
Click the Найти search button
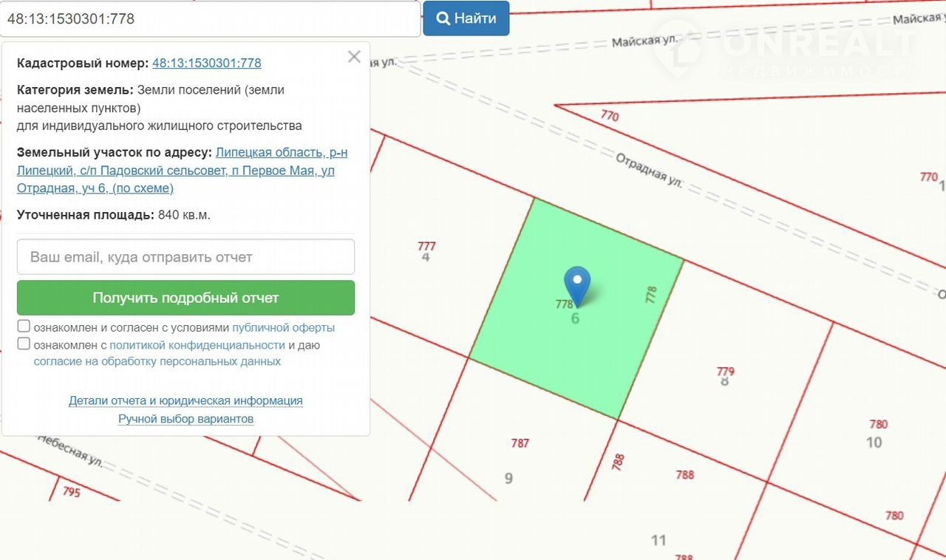tap(466, 18)
